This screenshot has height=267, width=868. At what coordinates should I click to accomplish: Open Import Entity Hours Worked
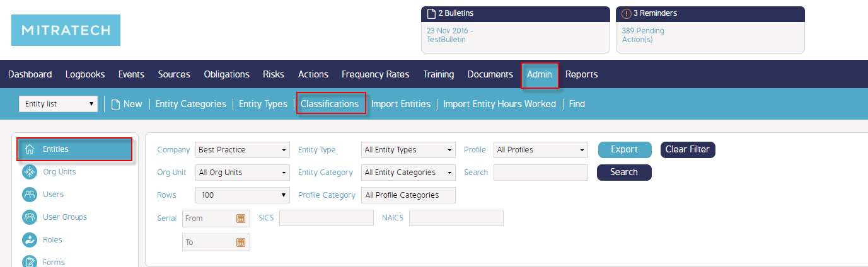pos(500,104)
